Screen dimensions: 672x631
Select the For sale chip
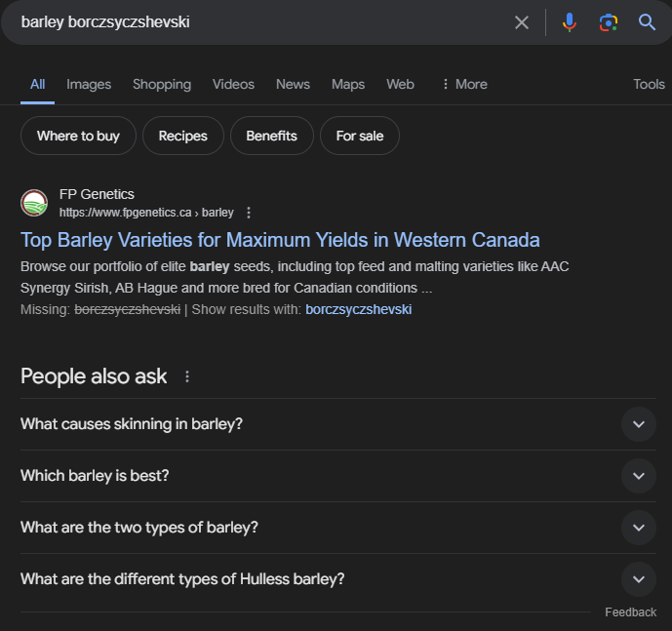(x=360, y=136)
